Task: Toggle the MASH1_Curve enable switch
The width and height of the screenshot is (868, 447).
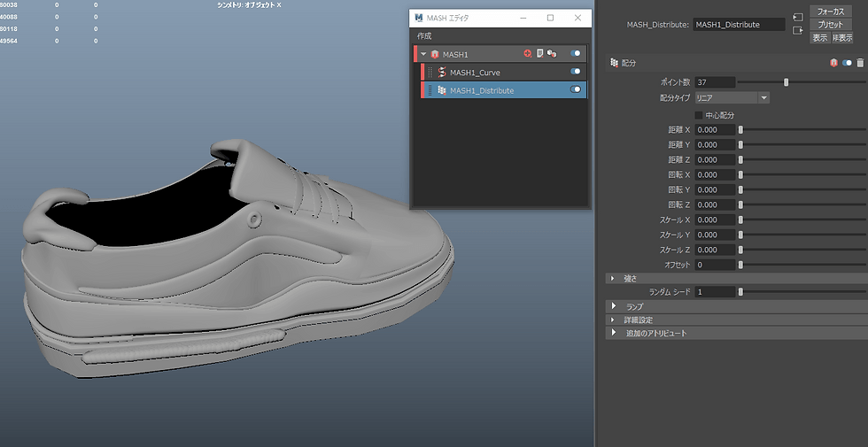Action: pyautogui.click(x=575, y=72)
